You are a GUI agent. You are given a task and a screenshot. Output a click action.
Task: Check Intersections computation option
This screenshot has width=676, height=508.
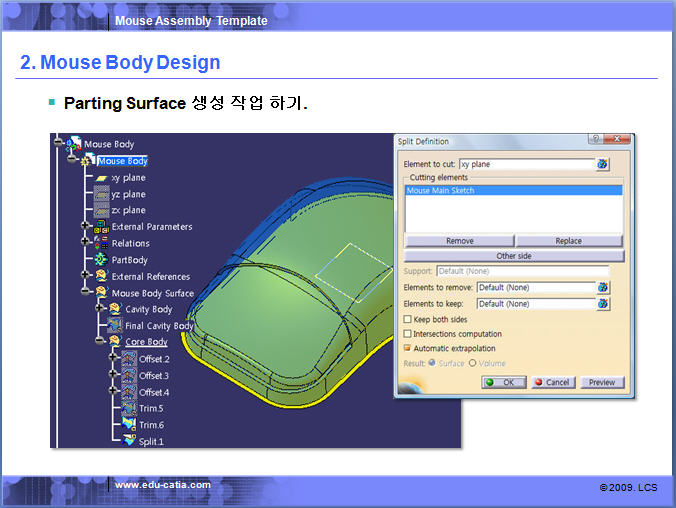coord(407,334)
